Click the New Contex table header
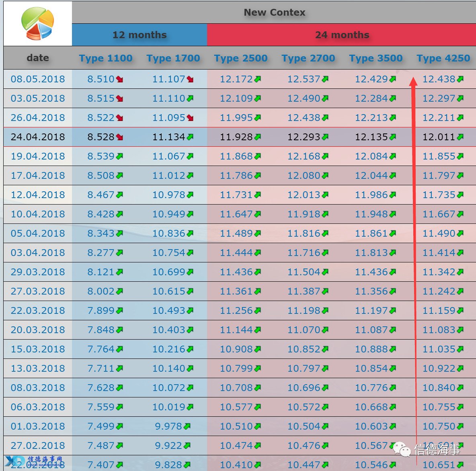 click(x=275, y=12)
